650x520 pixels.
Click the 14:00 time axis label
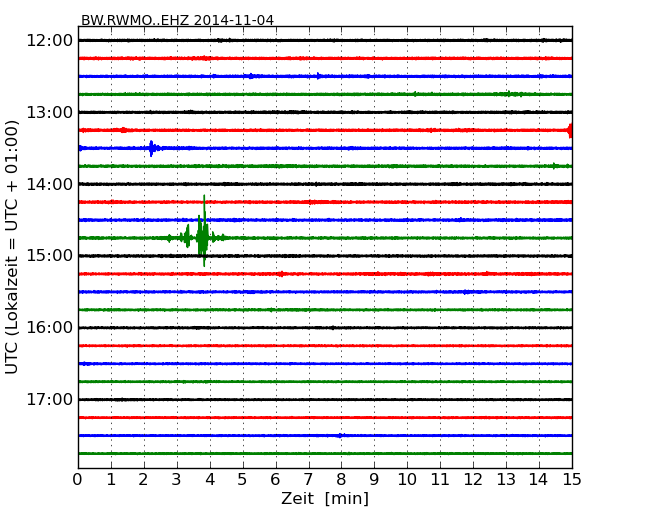pyautogui.click(x=50, y=184)
